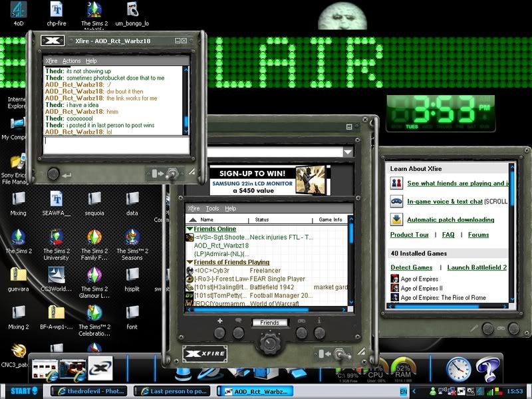
Task: Launch The Sims 2 Glamour Life shortcut
Action: [x=94, y=283]
